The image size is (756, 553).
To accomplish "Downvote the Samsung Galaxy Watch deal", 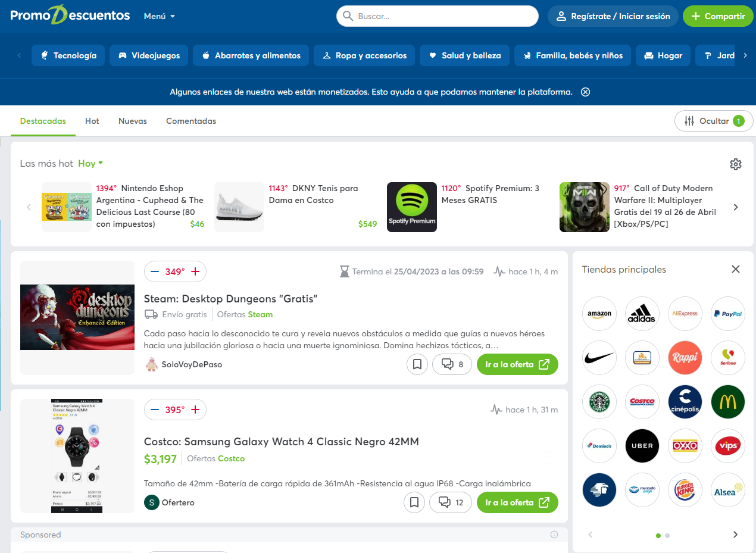I will click(x=155, y=410).
